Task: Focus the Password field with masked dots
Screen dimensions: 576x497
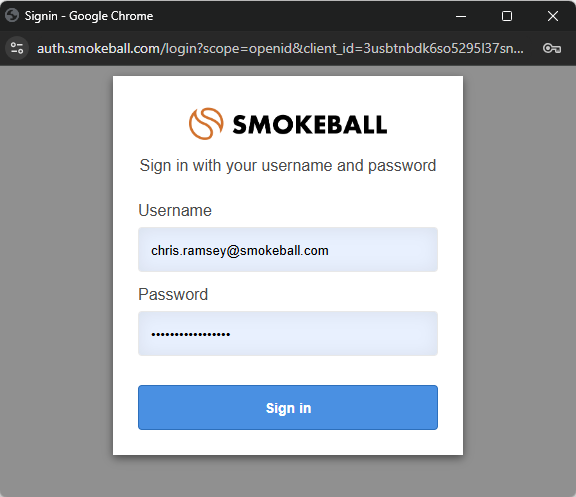Action: point(288,334)
